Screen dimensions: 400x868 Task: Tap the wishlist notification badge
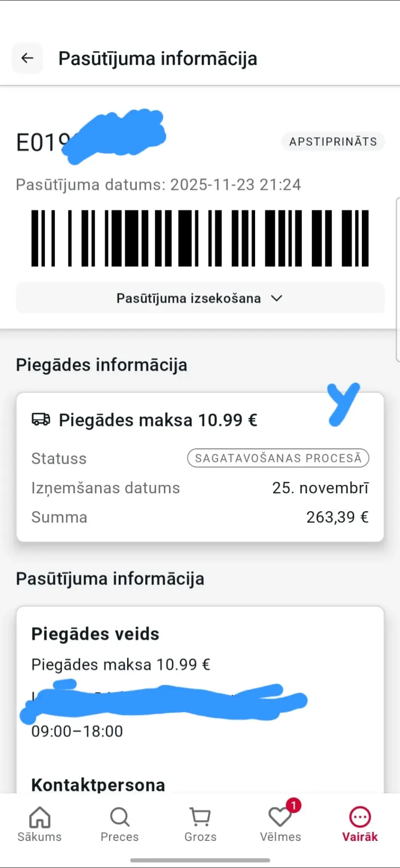tap(293, 805)
